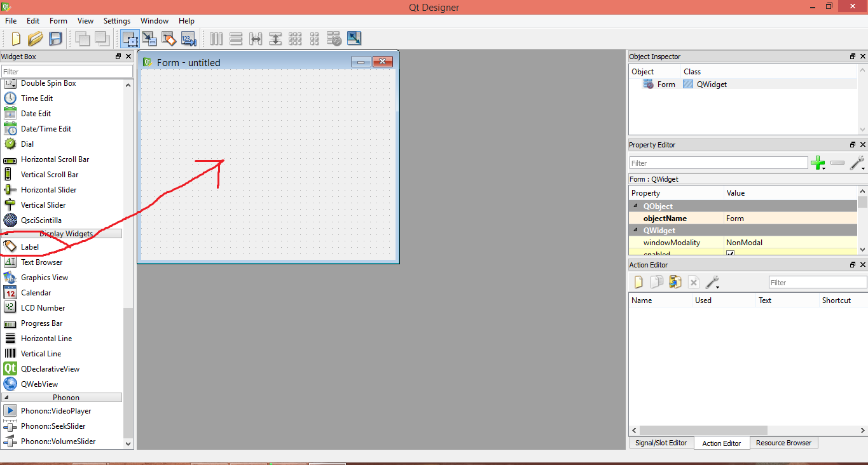The width and height of the screenshot is (868, 465).
Task: Toggle the Break Layout toolbar button
Action: pyautogui.click(x=334, y=39)
